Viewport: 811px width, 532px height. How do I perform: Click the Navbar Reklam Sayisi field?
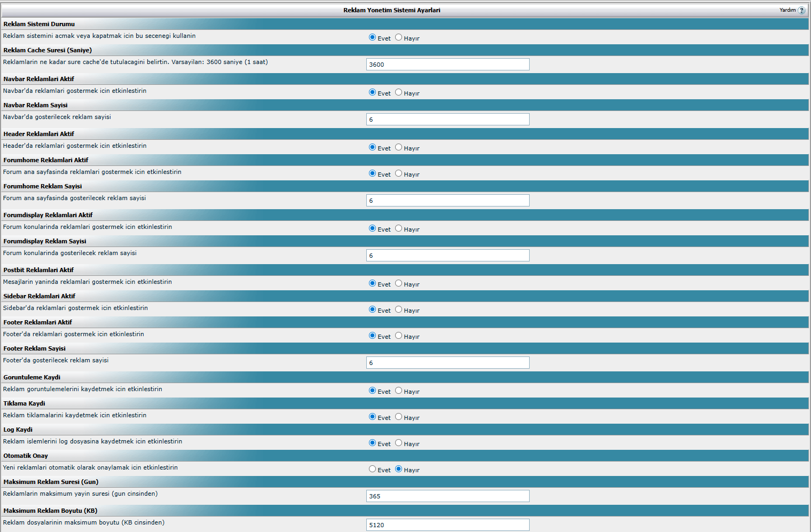447,120
